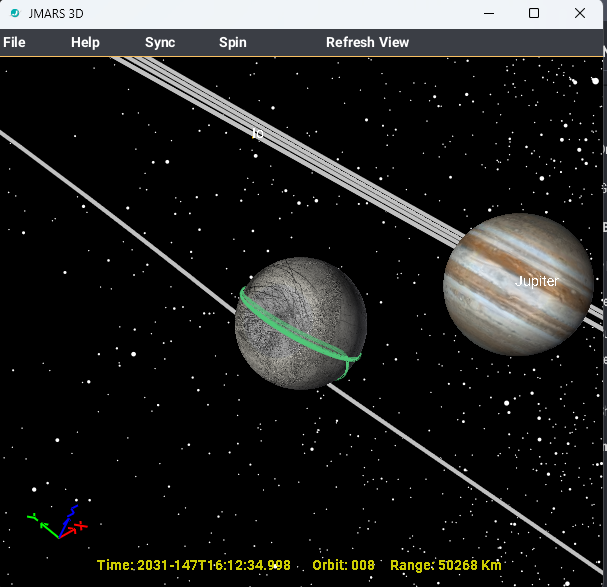Click the Jupiter planet globe
The image size is (607, 587).
click(x=518, y=285)
